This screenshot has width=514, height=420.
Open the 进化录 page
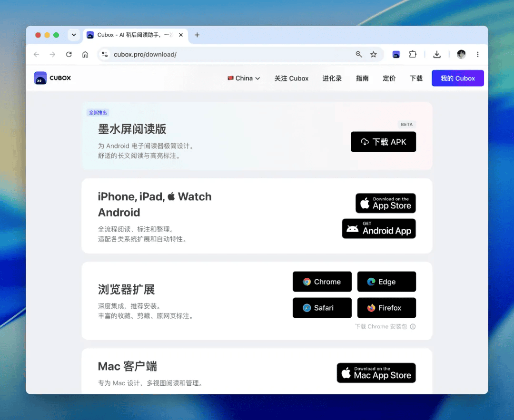[332, 78]
